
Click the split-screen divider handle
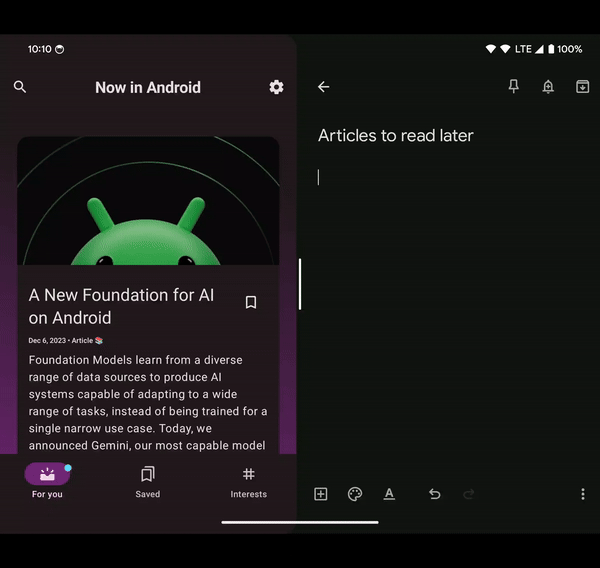click(x=300, y=284)
